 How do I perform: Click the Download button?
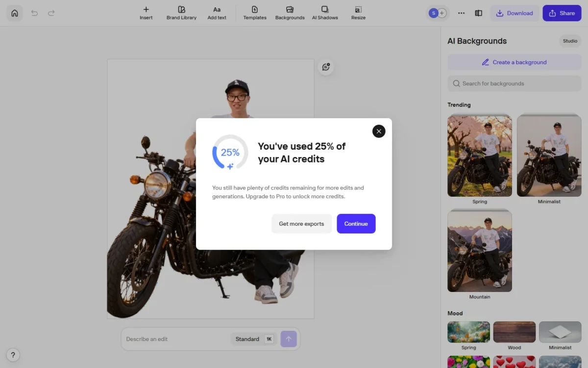point(514,13)
